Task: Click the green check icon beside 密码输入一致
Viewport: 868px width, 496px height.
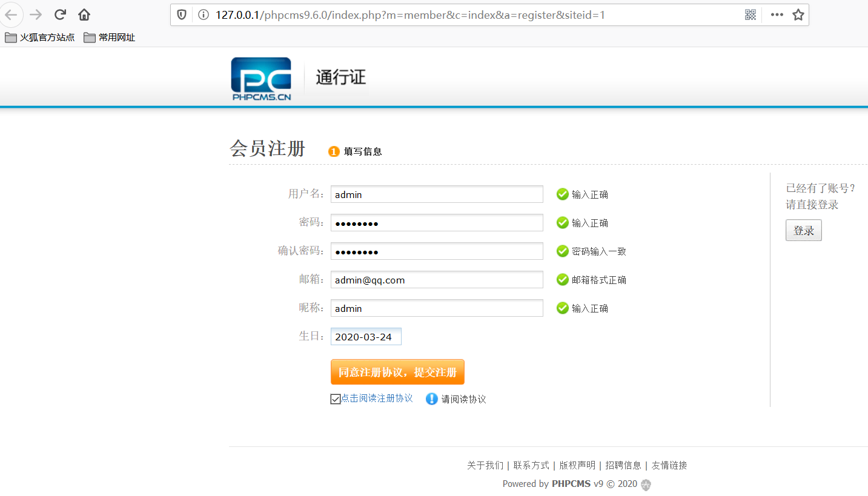Action: click(563, 251)
